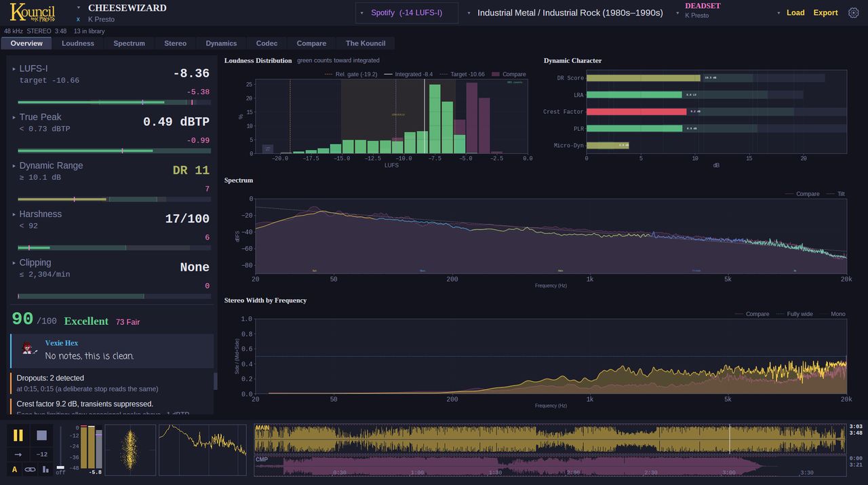Open the Stereo tab
The height and width of the screenshot is (485, 868).
tap(175, 43)
